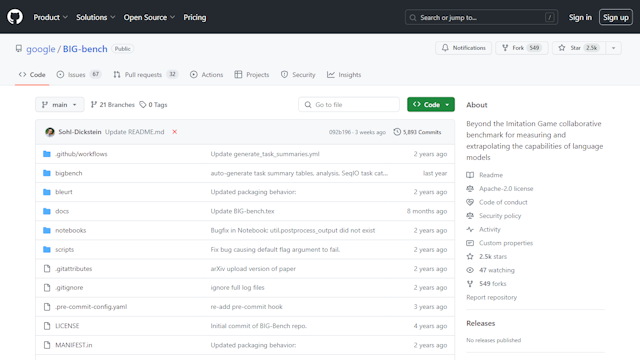
Task: Open the google owner link
Action: tap(41, 49)
